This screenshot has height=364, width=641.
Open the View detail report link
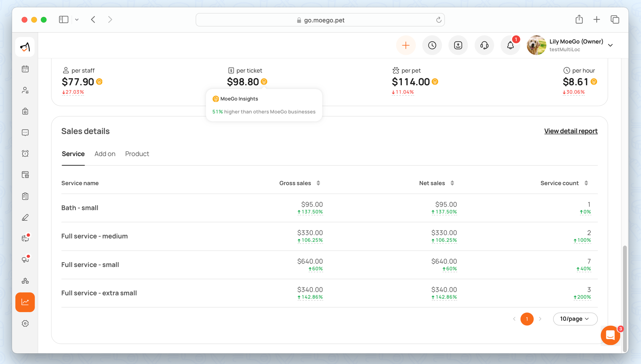point(570,131)
